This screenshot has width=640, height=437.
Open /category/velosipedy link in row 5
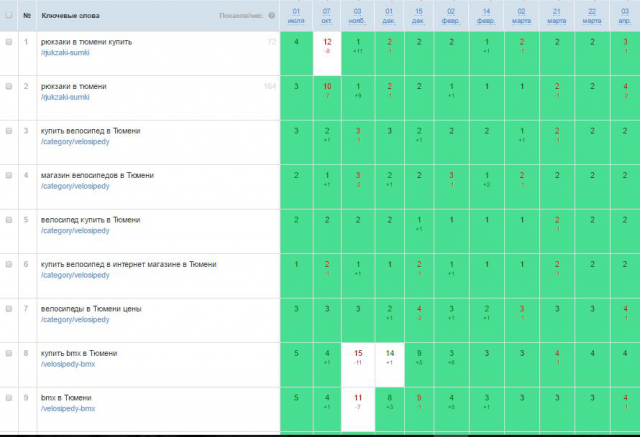coord(75,231)
